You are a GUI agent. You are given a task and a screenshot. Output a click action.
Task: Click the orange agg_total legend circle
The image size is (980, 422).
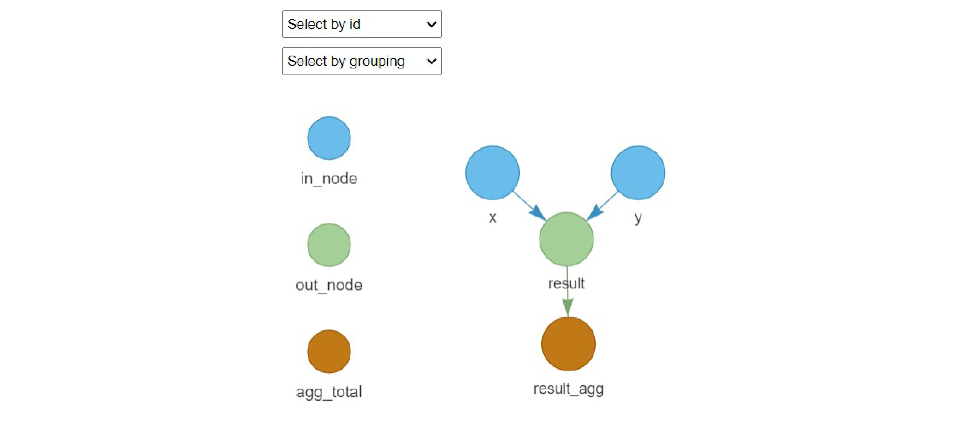329,351
